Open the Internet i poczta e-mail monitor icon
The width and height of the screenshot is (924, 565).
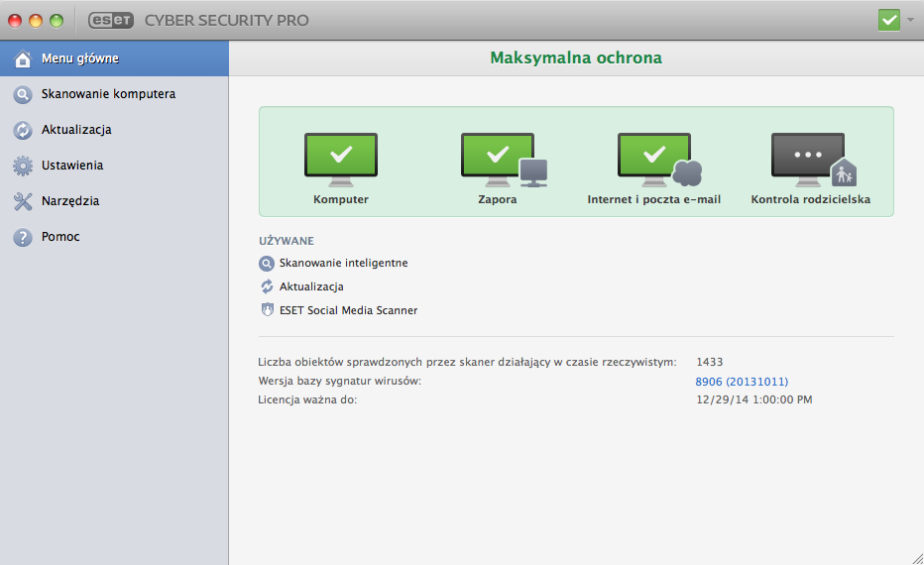pos(659,160)
